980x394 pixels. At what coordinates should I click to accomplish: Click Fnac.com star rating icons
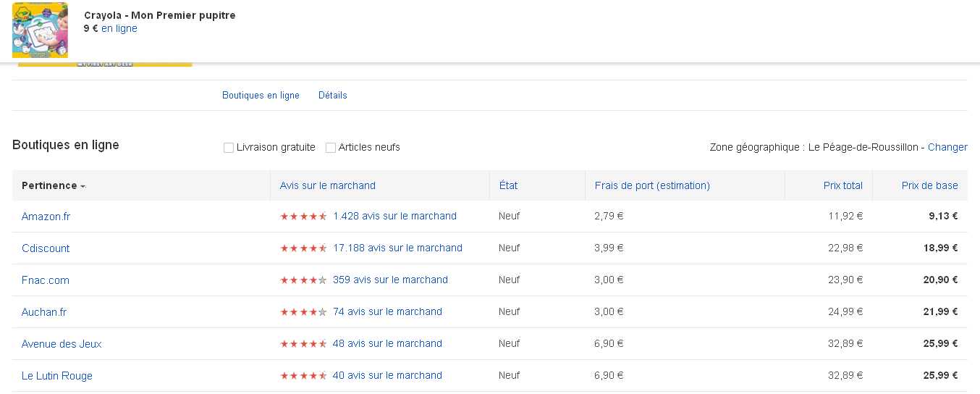[x=303, y=280]
